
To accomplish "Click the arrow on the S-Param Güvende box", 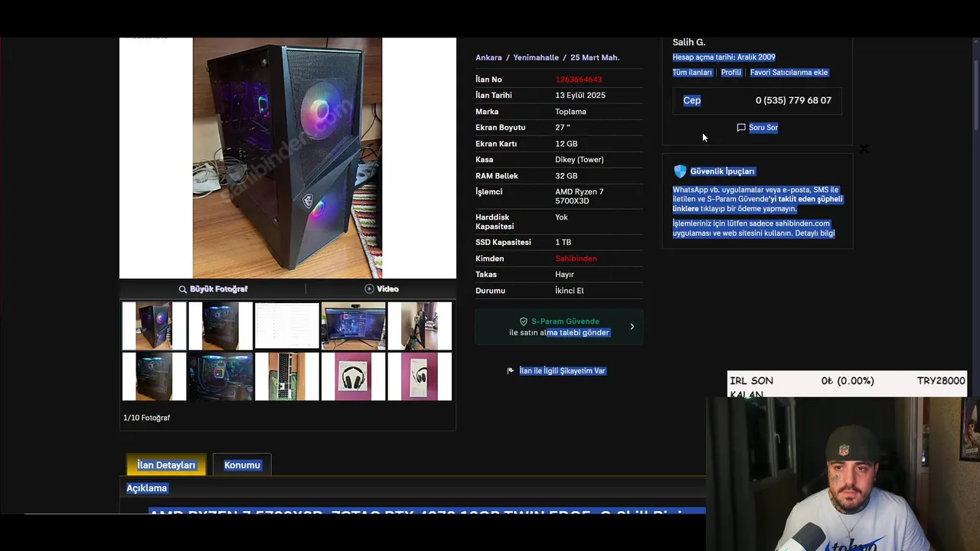I will tap(632, 327).
